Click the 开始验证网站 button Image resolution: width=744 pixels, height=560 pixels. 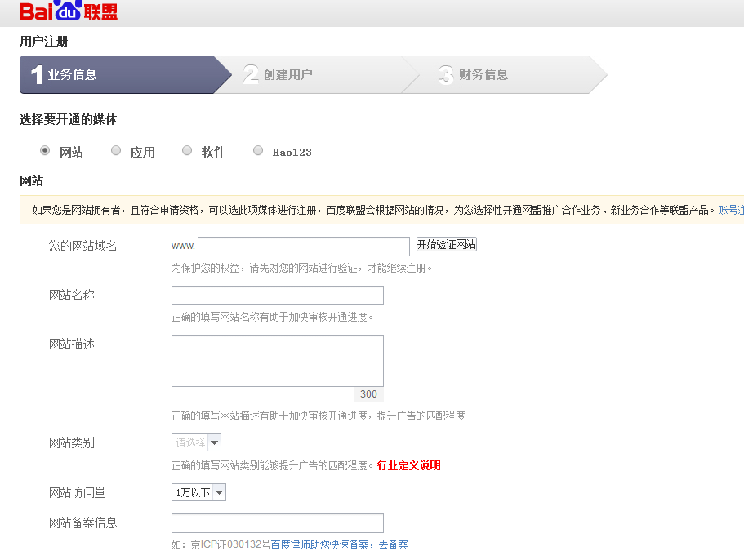click(x=447, y=245)
